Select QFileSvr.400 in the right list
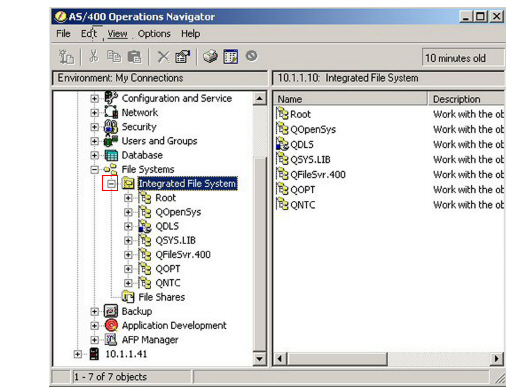Screen dimensions: 514x388 pos(318,174)
